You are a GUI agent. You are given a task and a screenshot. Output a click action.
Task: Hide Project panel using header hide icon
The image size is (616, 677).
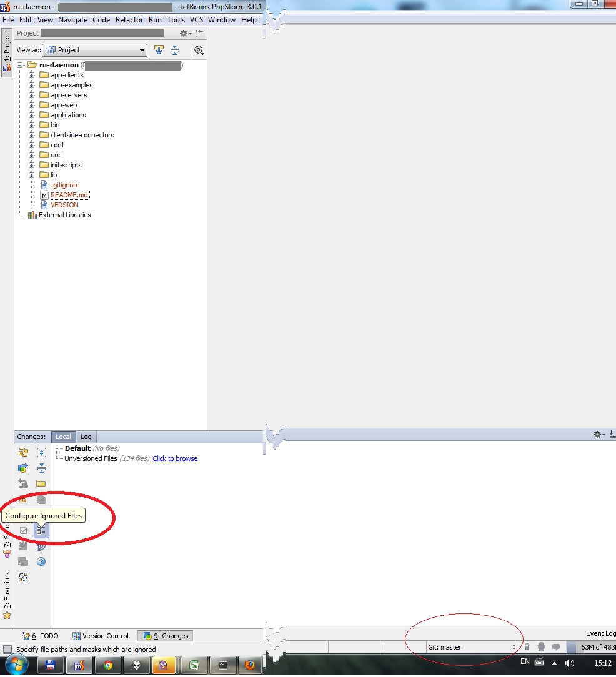point(199,33)
